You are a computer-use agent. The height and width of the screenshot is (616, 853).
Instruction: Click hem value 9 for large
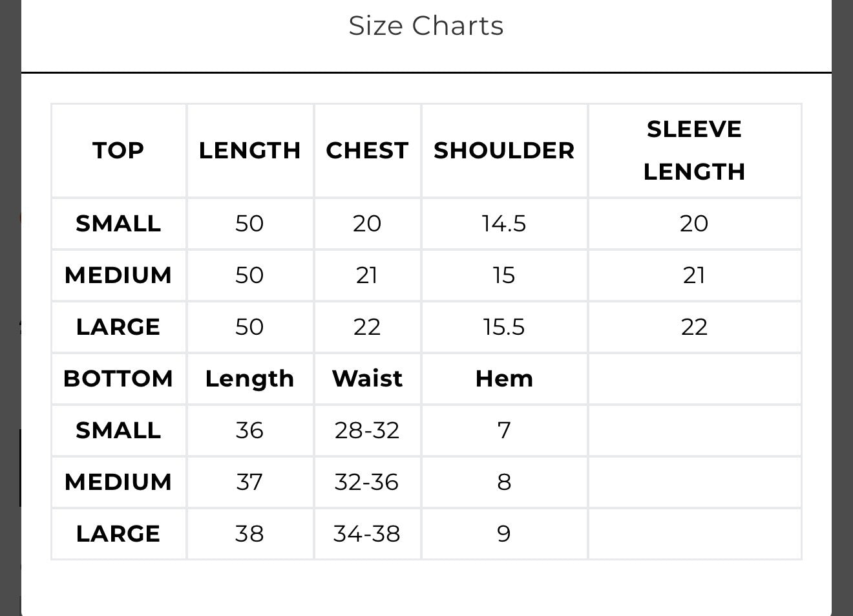(x=504, y=534)
